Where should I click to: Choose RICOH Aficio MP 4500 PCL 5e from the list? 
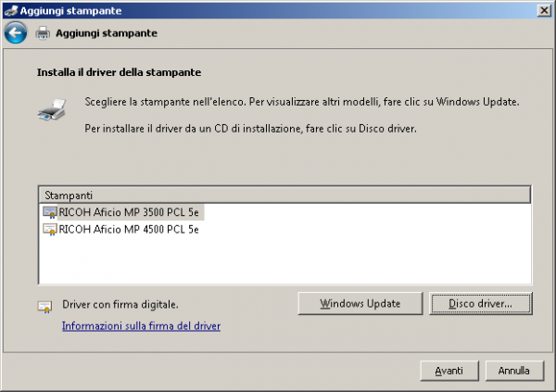click(x=129, y=229)
